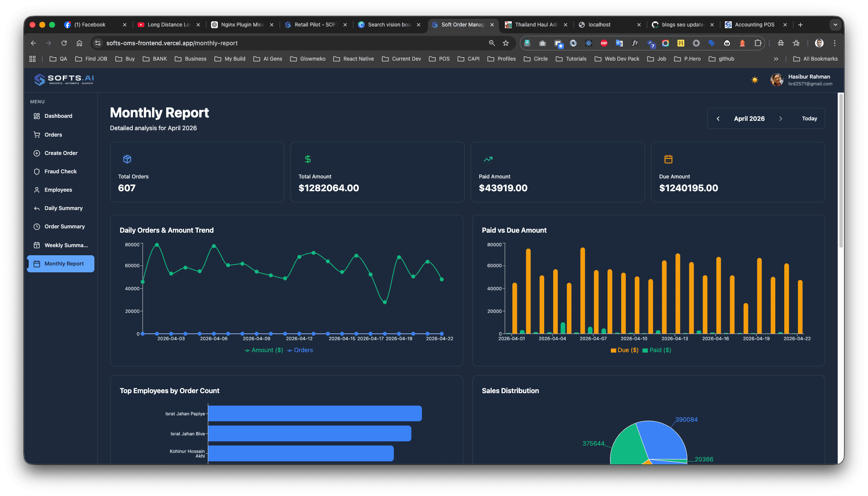The width and height of the screenshot is (868, 496).
Task: Click the Create Order plus icon
Action: pyautogui.click(x=37, y=153)
